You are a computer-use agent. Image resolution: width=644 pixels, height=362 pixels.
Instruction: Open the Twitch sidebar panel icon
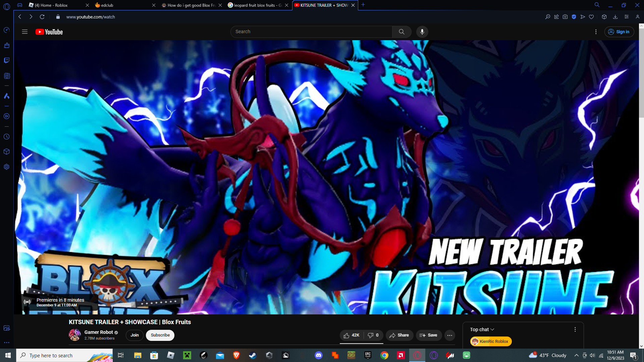[6, 60]
